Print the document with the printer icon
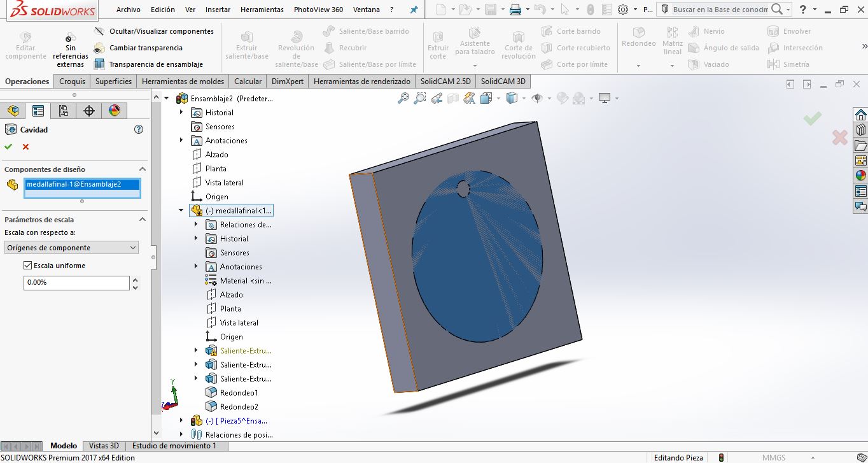 click(x=515, y=10)
